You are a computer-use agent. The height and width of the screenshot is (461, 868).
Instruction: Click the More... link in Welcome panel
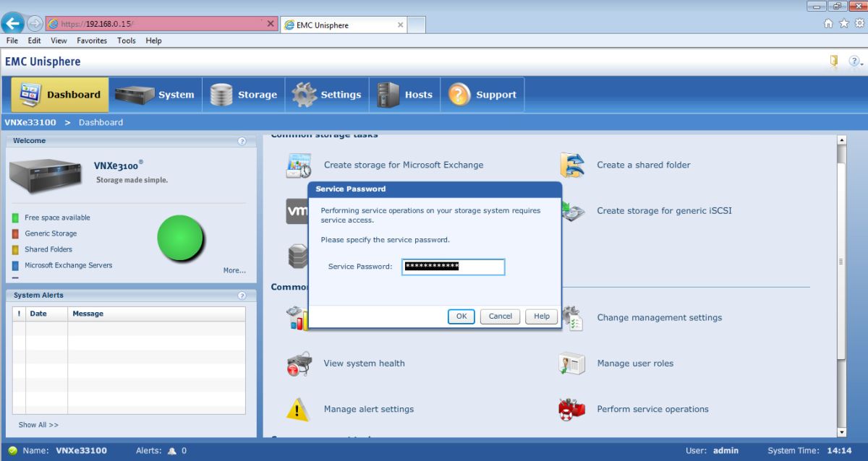tap(234, 270)
